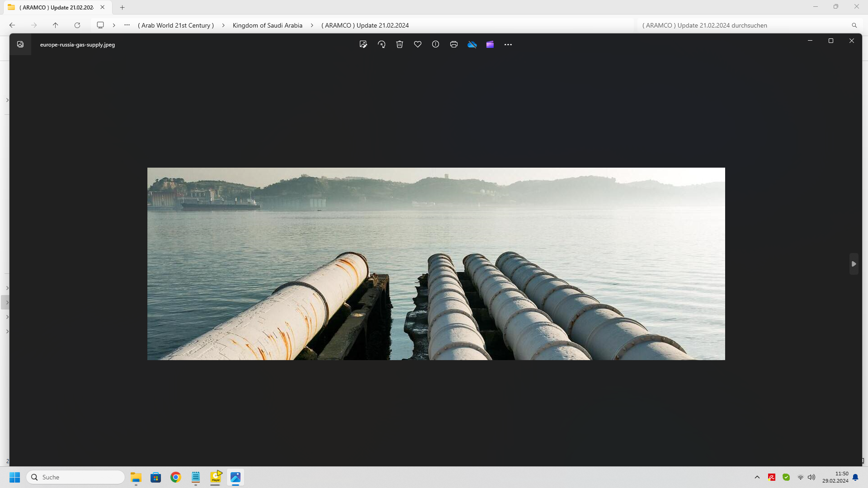The image size is (868, 488).
Task: Click the taskbar Suche search box
Action: coord(75,477)
